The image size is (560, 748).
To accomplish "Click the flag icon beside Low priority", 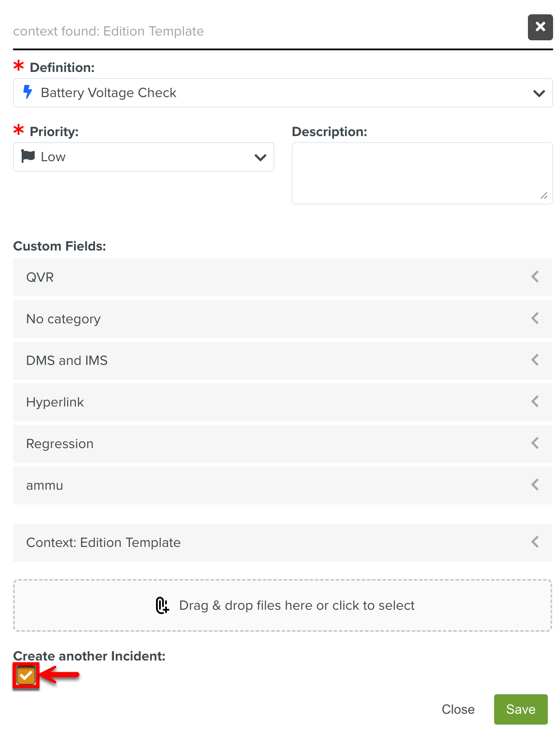I will point(28,156).
